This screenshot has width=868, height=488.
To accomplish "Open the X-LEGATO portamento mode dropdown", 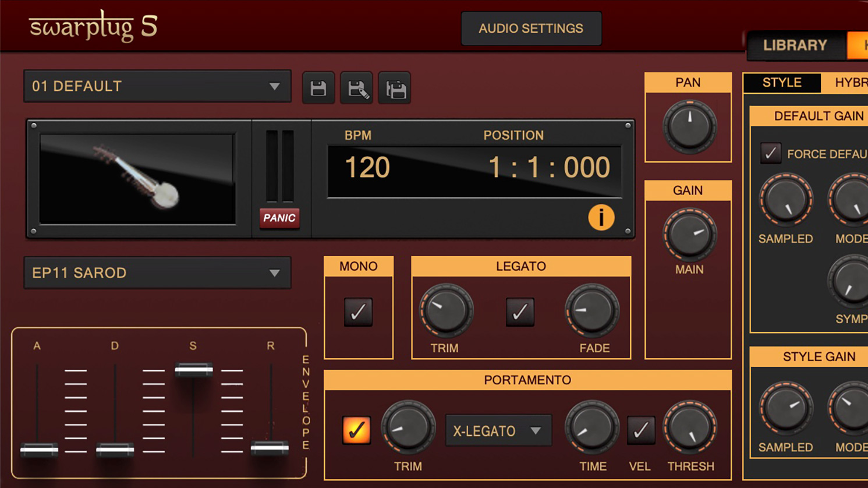I will [x=498, y=431].
